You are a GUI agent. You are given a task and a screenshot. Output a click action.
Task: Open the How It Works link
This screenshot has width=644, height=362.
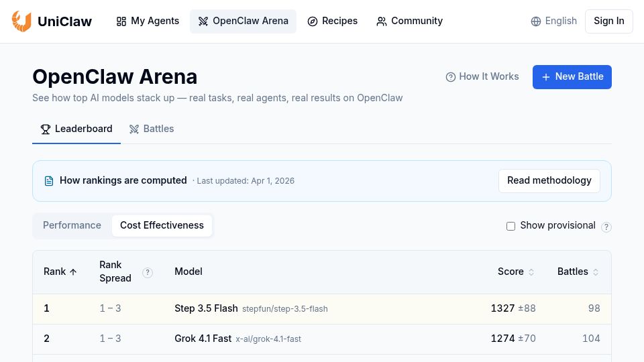coord(482,76)
